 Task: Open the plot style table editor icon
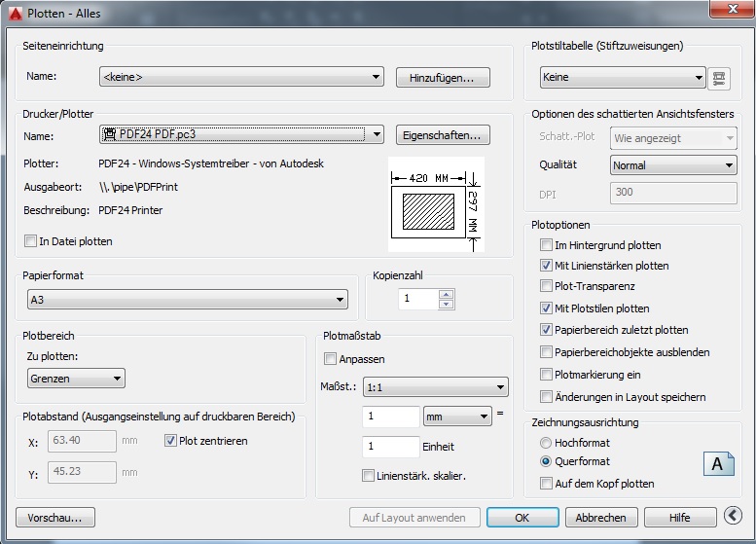pyautogui.click(x=718, y=78)
